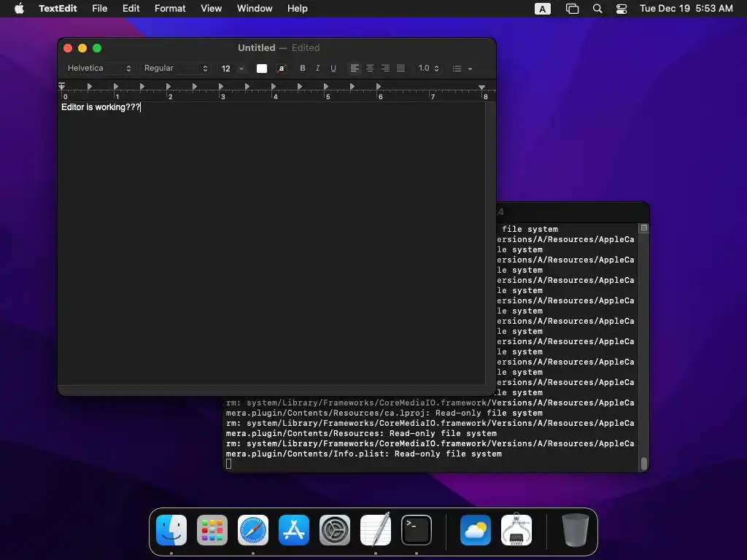Open Terminal from the Dock
Image resolution: width=747 pixels, height=560 pixels.
(x=417, y=530)
